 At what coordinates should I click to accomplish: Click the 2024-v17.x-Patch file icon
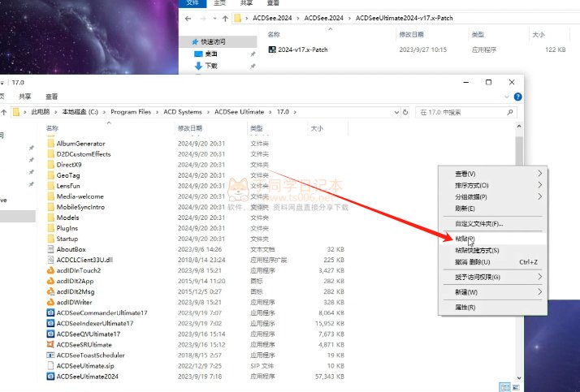pyautogui.click(x=272, y=49)
